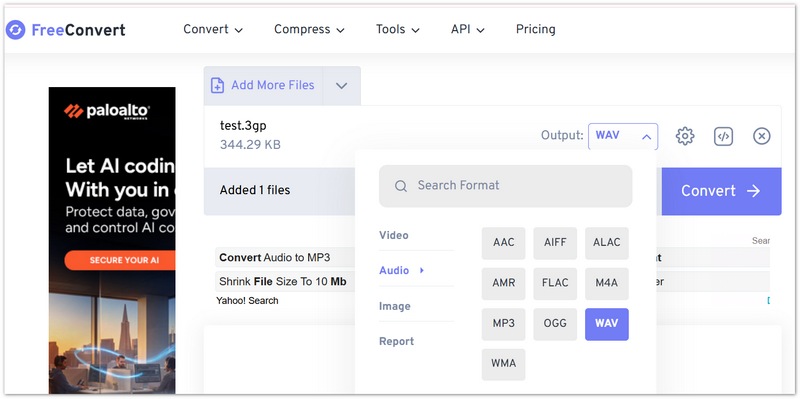
Task: Open the API code snippet icon
Action: (x=723, y=136)
